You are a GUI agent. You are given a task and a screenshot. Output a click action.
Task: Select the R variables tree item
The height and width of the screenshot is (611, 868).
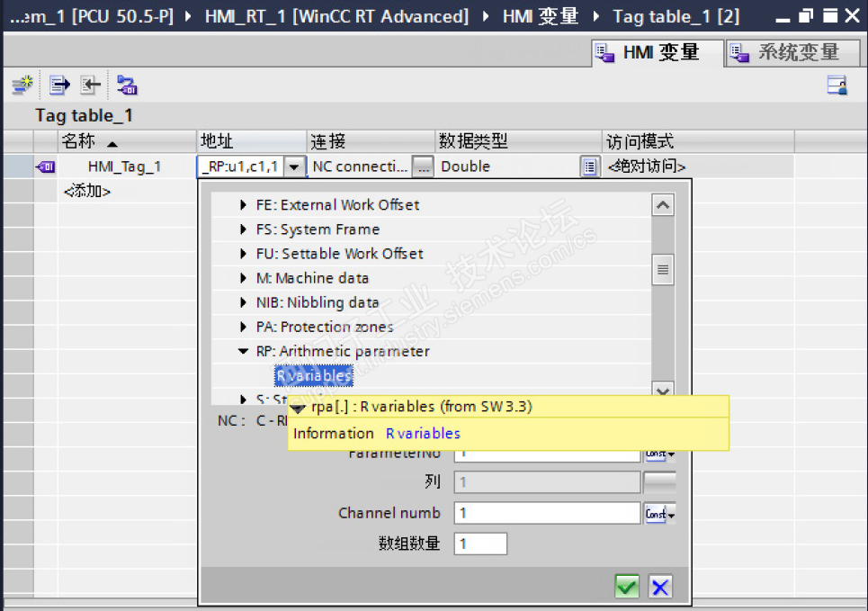pos(314,375)
